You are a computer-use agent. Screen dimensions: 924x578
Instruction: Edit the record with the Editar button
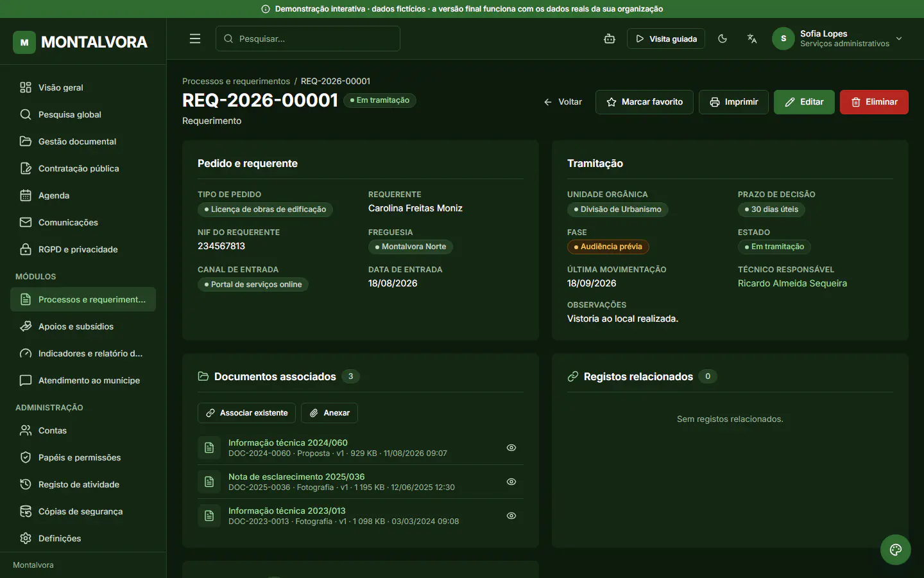tap(804, 102)
